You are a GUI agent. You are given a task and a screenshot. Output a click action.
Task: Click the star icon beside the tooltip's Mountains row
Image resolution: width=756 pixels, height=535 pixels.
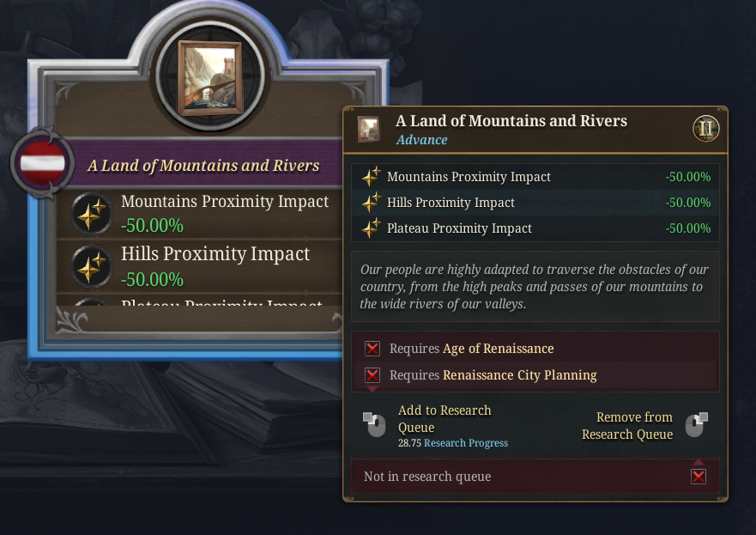coord(371,177)
